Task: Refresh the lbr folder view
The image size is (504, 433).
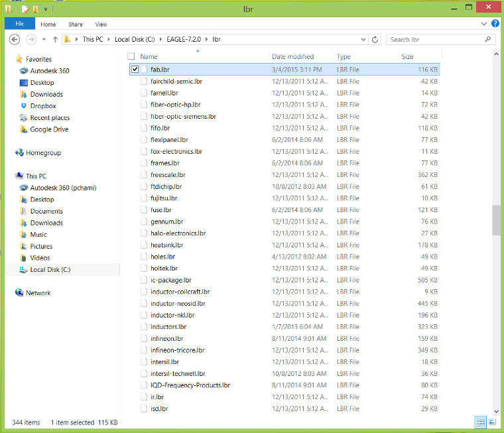Action: [375, 40]
